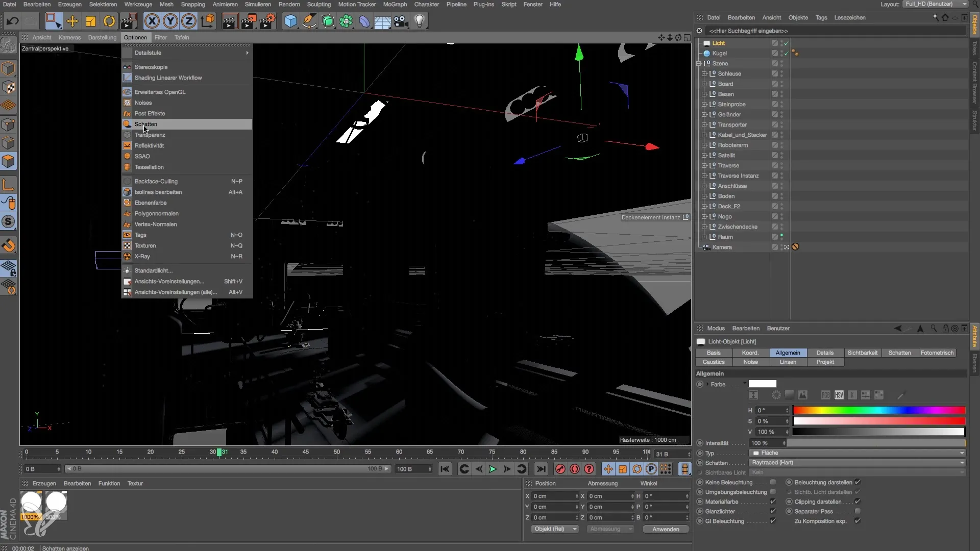The image size is (980, 551).
Task: Click the Render View clapperboard icon
Action: click(x=230, y=21)
